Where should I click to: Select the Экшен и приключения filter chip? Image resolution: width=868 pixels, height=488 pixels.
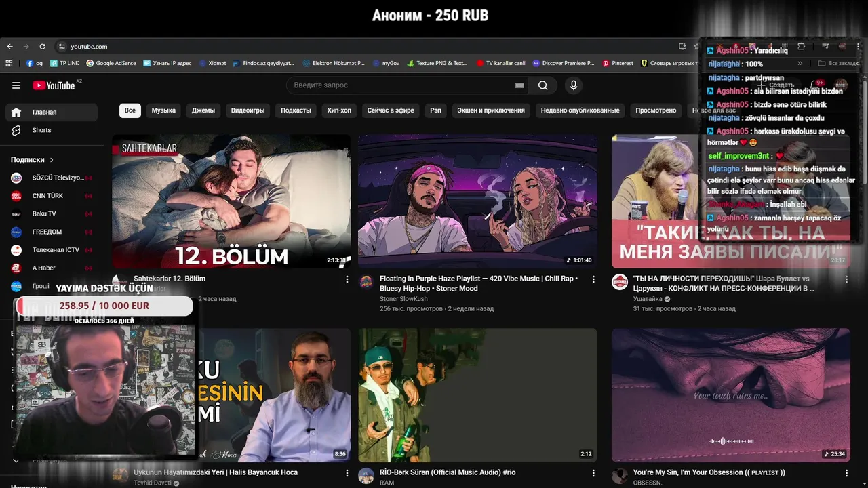click(x=491, y=110)
